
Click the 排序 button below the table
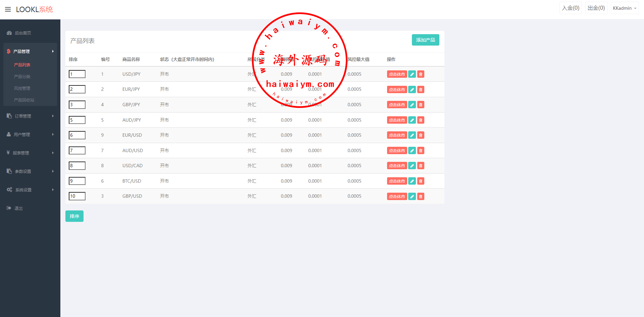click(x=74, y=216)
